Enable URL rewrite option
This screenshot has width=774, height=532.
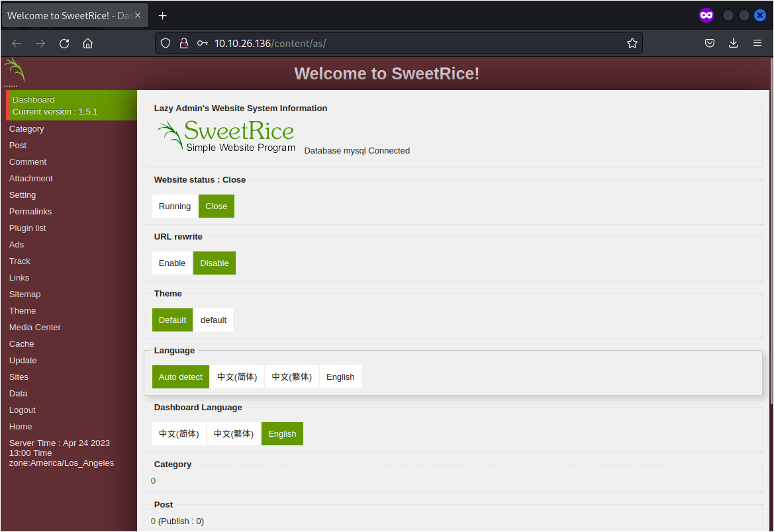[x=172, y=263]
